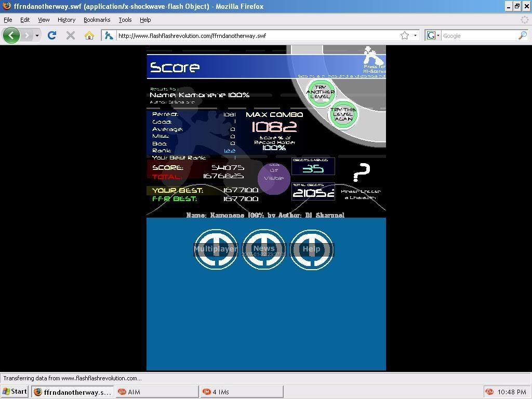
Task: Click the stop loading X icon
Action: [71, 35]
